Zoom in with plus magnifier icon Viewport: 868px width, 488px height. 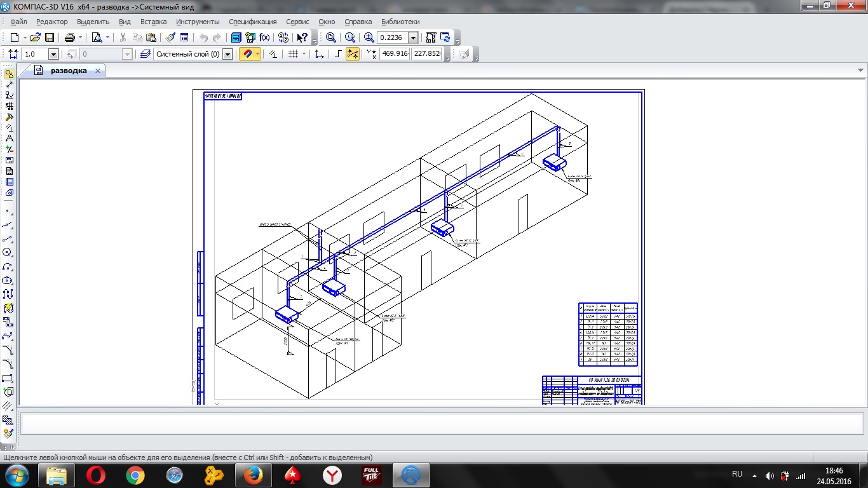[369, 37]
